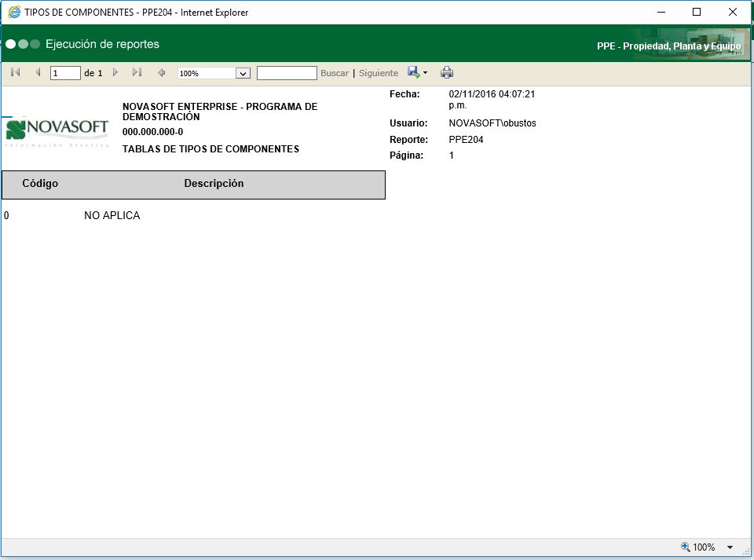The width and height of the screenshot is (754, 560).
Task: Open browser zoom magnifier in status bar
Action: coord(685,547)
